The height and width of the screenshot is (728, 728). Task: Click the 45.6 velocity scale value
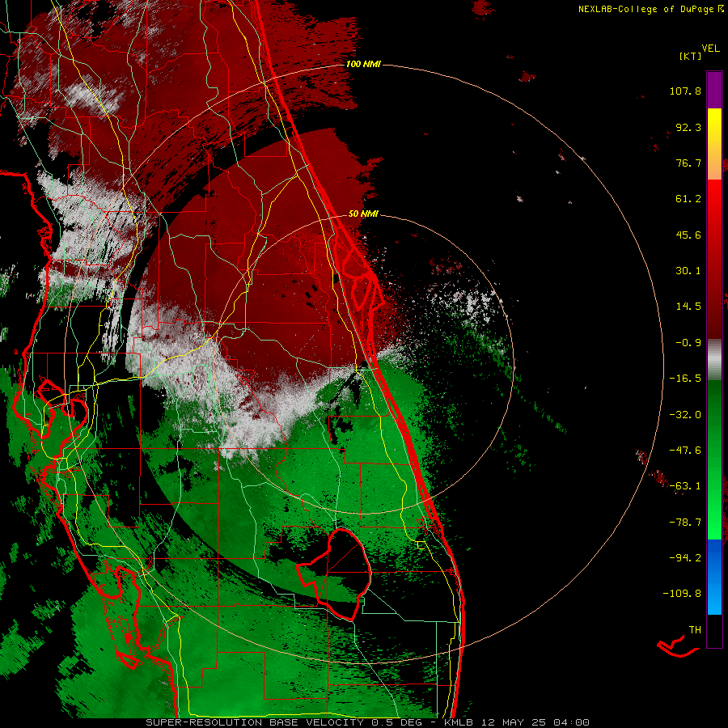(x=688, y=235)
